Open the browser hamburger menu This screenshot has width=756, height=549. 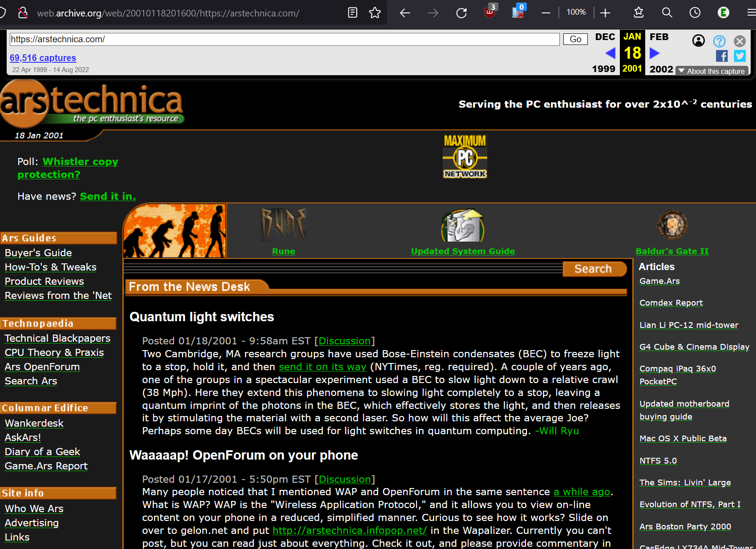tap(751, 12)
